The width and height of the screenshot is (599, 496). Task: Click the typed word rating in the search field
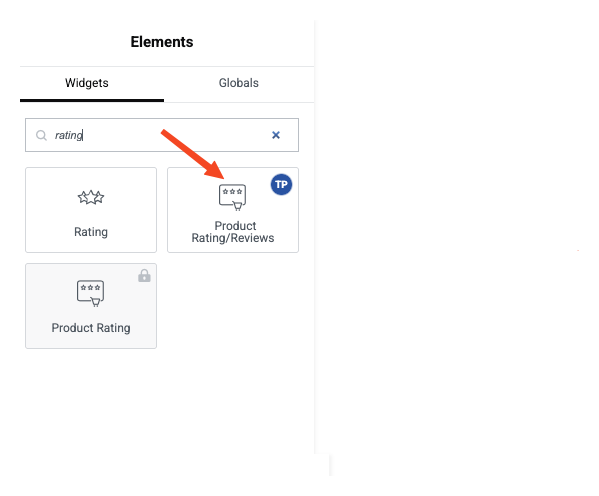coord(69,135)
